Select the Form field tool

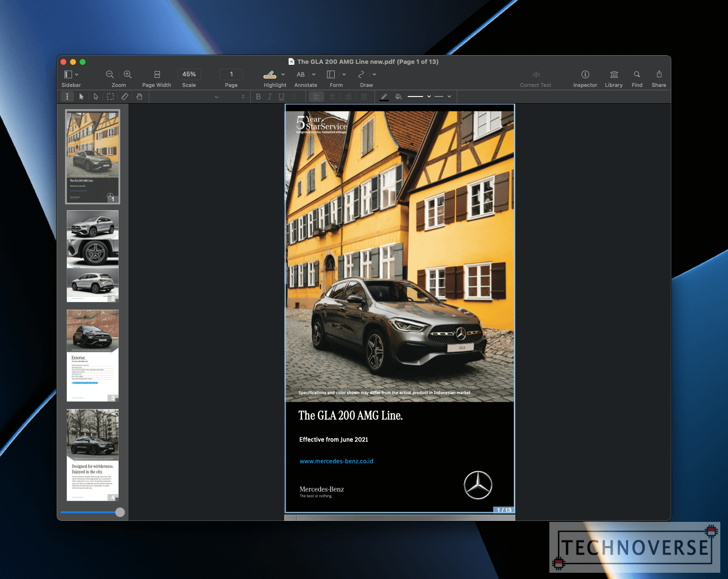click(x=331, y=74)
